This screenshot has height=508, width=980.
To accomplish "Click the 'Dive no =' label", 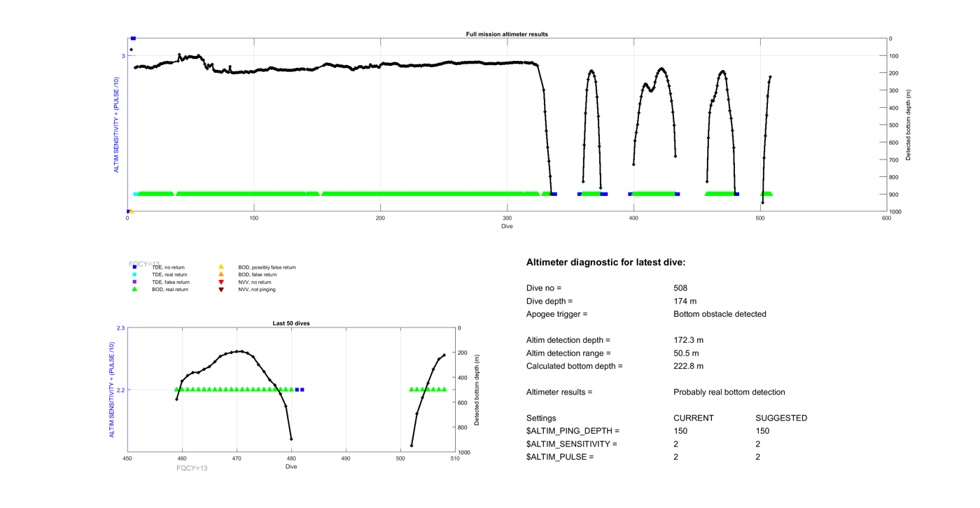I will 544,288.
